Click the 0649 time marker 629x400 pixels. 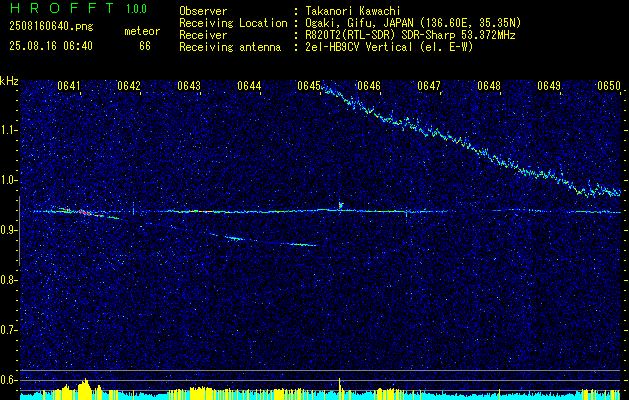pos(549,86)
